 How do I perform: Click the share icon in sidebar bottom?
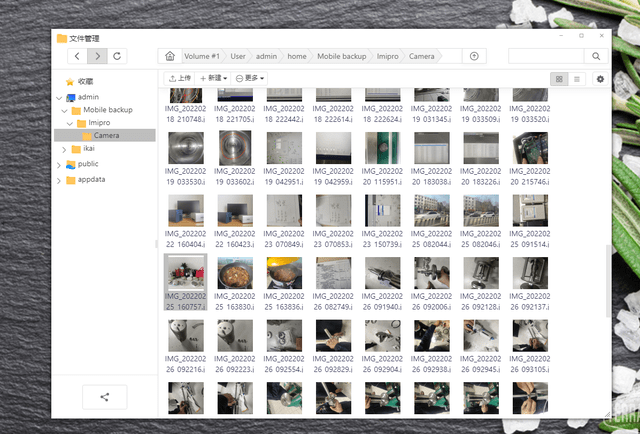coord(105,397)
